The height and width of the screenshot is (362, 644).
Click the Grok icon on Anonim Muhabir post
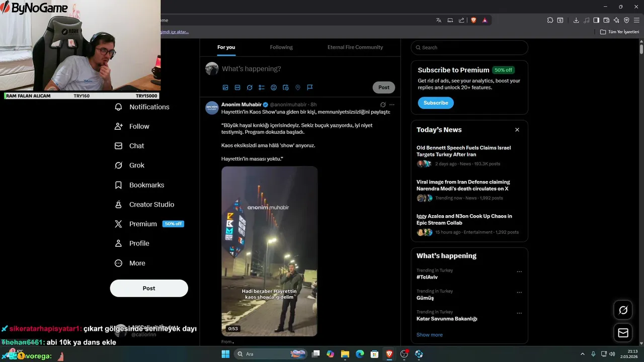coord(383,105)
